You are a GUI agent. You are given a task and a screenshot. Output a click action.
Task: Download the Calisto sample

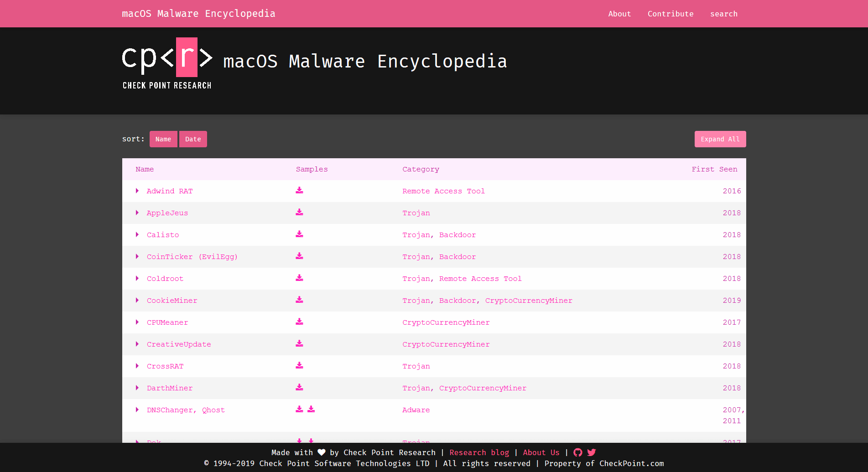click(299, 234)
